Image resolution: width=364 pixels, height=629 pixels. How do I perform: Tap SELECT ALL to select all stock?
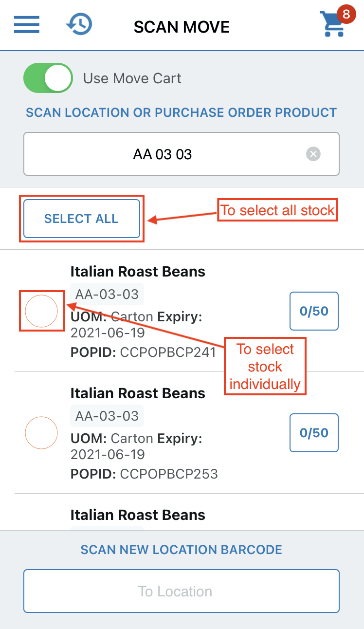point(81,219)
